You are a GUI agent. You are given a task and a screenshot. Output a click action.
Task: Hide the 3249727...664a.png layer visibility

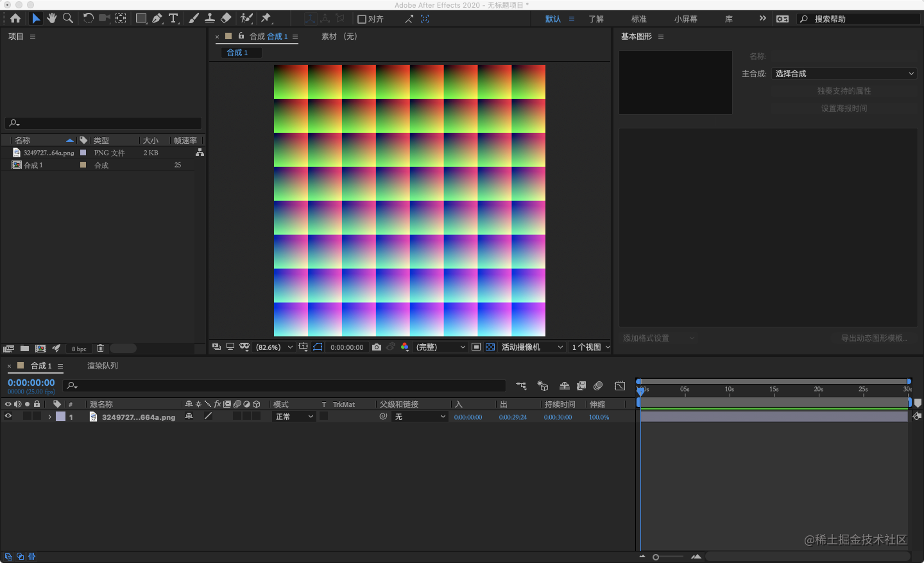pyautogui.click(x=8, y=416)
